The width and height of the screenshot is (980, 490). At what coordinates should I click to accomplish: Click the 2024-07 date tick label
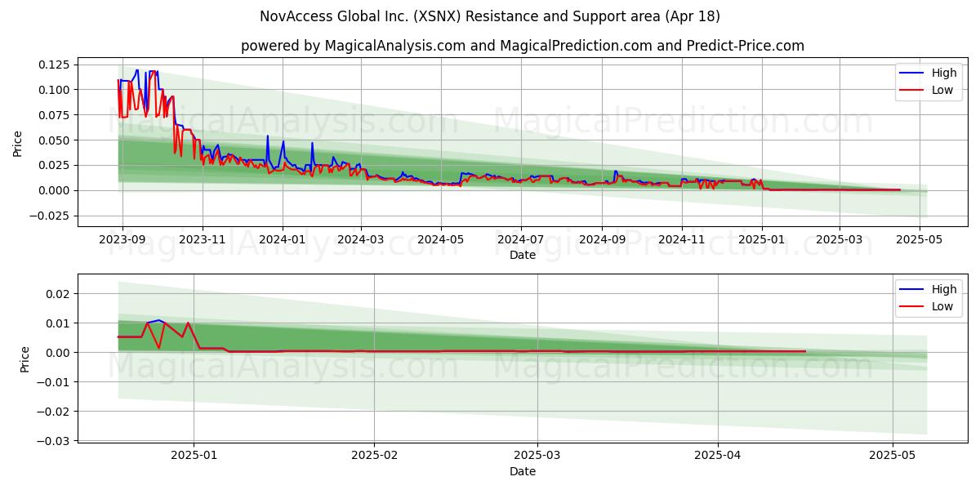[x=521, y=240]
